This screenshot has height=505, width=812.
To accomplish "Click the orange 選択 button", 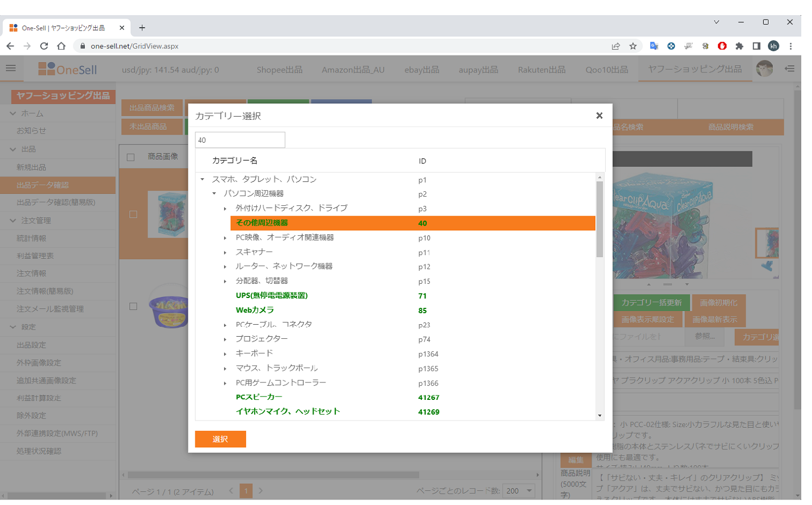I will (220, 439).
